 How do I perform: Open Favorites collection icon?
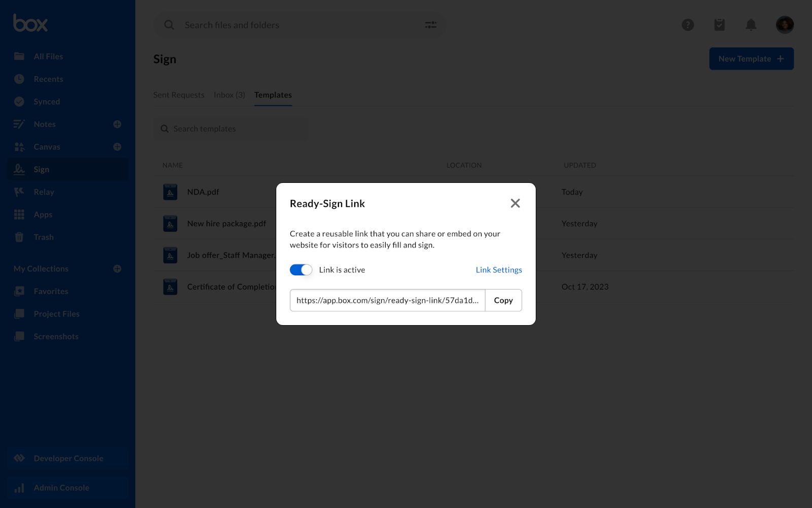pos(19,291)
